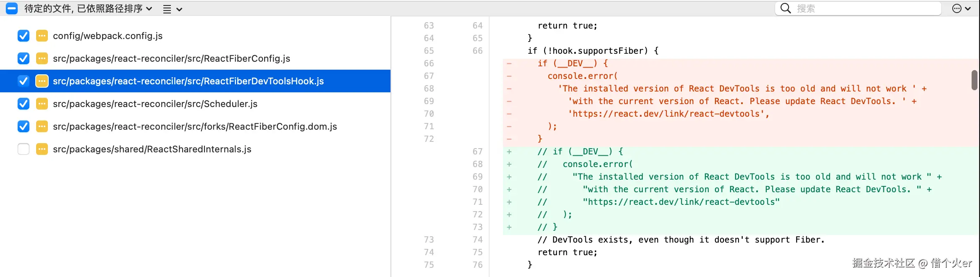Screen dimensions: 980x277
Task: Click the modified status icon for webpack.config.js
Action: (42, 36)
